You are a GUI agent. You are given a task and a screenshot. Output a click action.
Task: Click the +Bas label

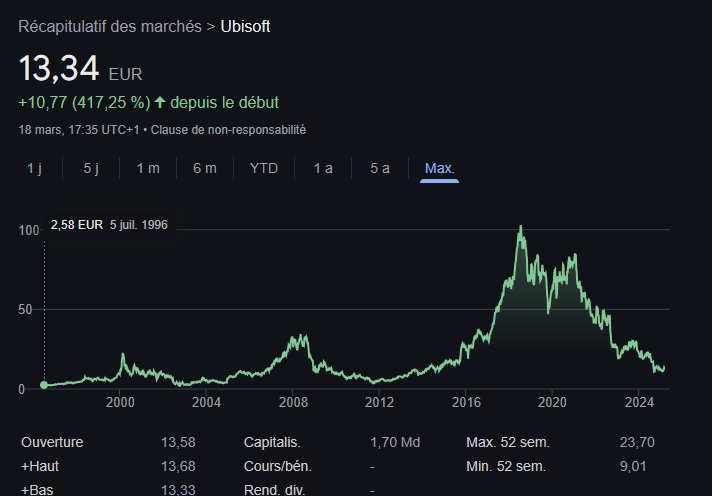[x=37, y=490]
